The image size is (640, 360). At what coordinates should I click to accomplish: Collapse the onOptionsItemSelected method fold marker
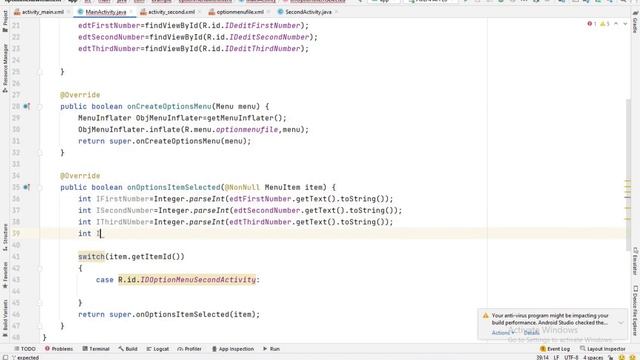point(40,188)
